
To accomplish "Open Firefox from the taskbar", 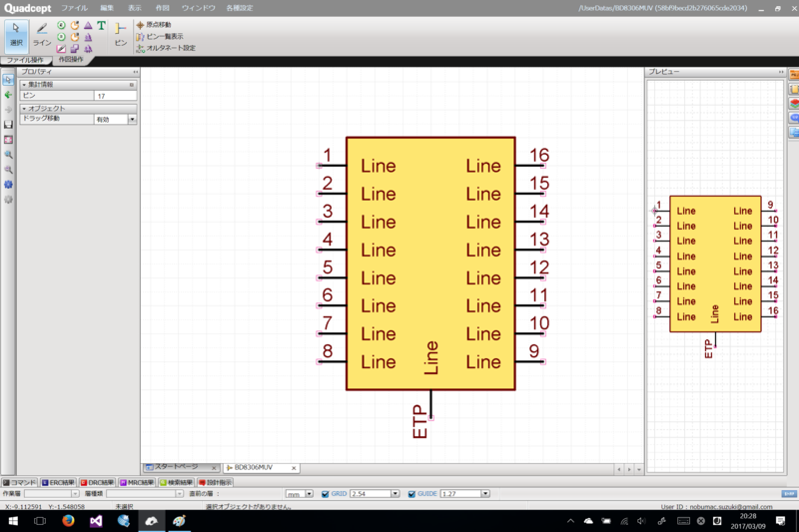I will [x=68, y=521].
